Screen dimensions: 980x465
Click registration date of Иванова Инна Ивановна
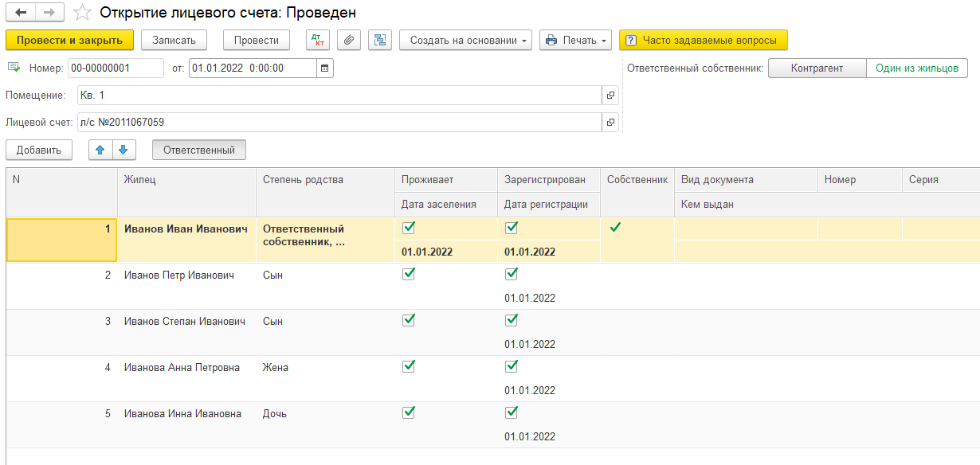coord(530,436)
